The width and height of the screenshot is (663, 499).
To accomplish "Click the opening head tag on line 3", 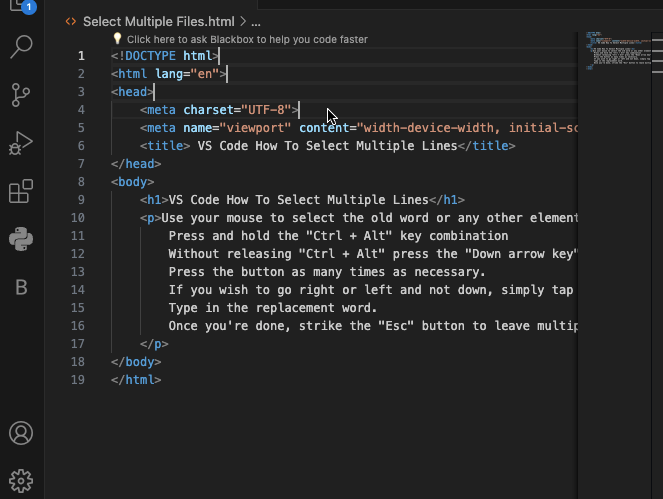I will pos(132,92).
